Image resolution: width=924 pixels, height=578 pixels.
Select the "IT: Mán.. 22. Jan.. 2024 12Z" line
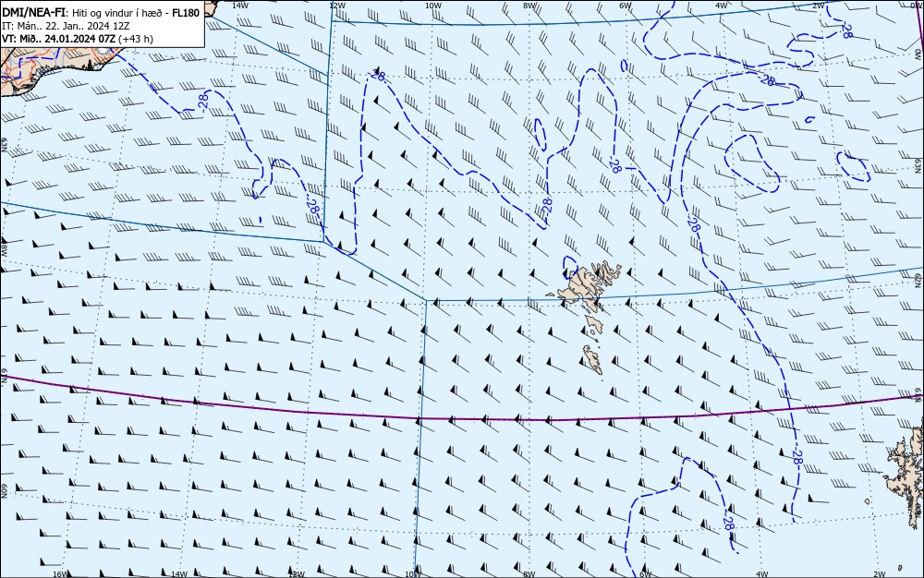pos(66,26)
